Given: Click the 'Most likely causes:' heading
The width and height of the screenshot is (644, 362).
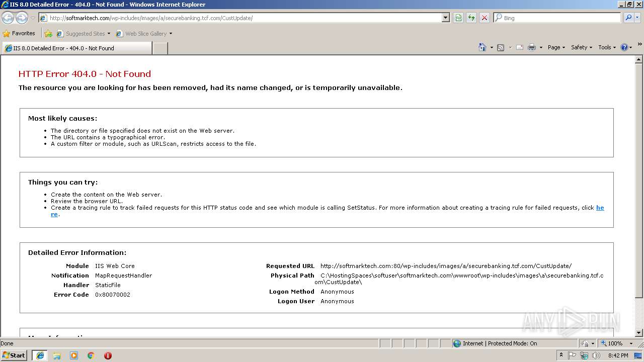Looking at the screenshot, I should [62, 119].
